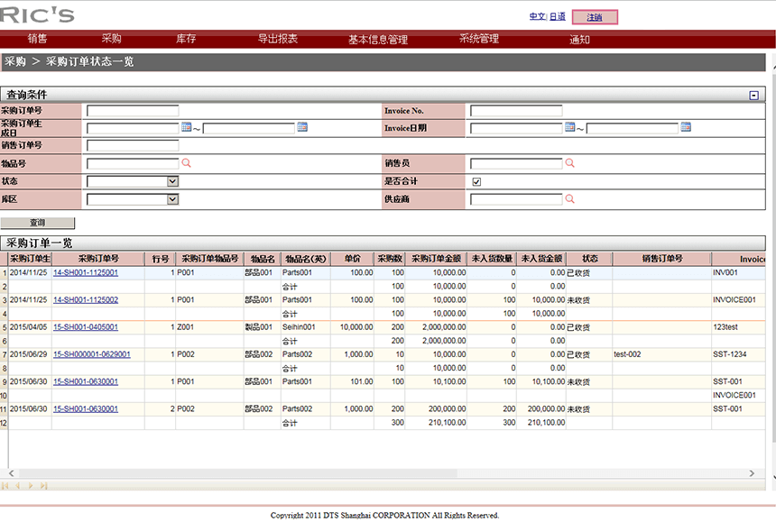Viewport: 776px width, 532px height.
Task: Click search icon next to 销售员 field
Action: tap(569, 163)
